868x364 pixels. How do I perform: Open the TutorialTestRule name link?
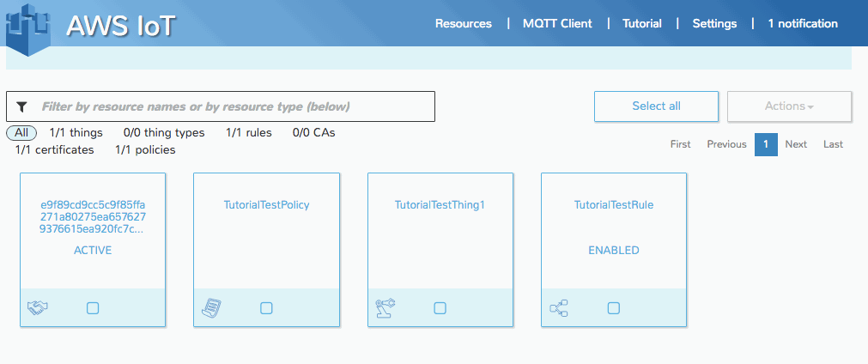(x=613, y=204)
